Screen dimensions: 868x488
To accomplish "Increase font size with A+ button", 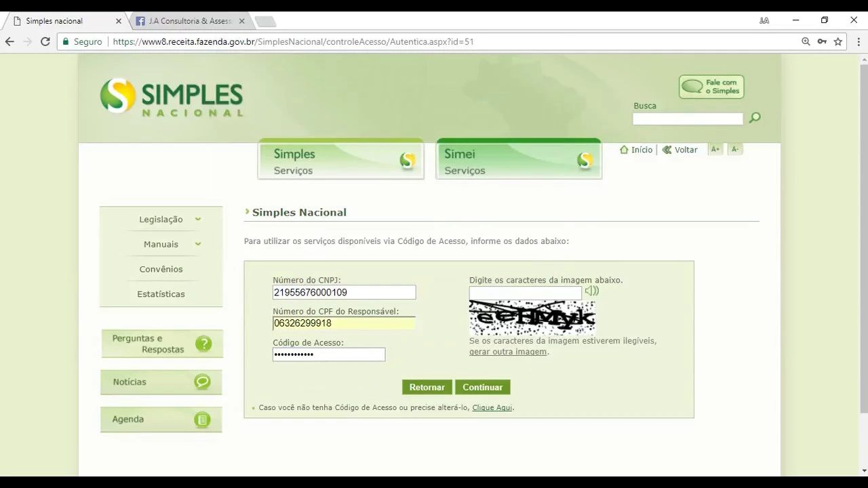I will point(715,149).
